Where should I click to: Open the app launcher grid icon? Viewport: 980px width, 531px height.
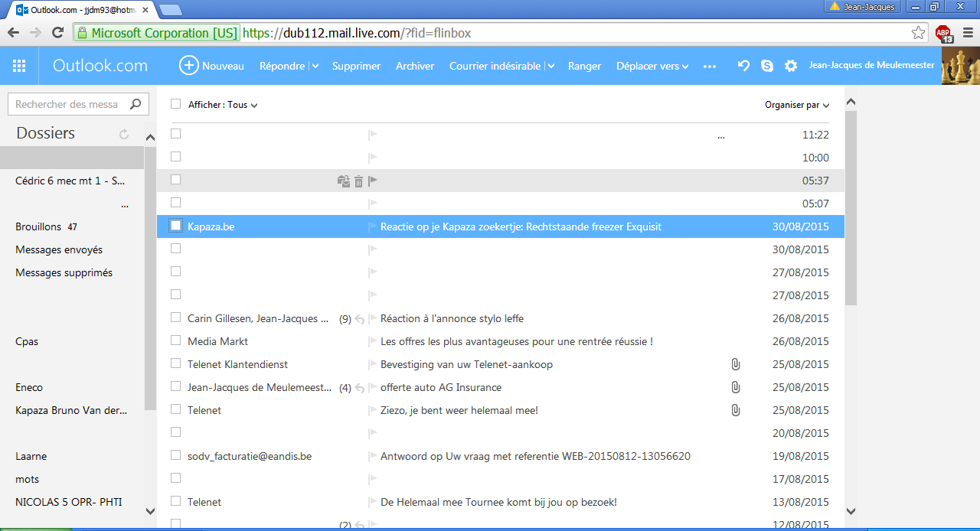click(x=19, y=66)
